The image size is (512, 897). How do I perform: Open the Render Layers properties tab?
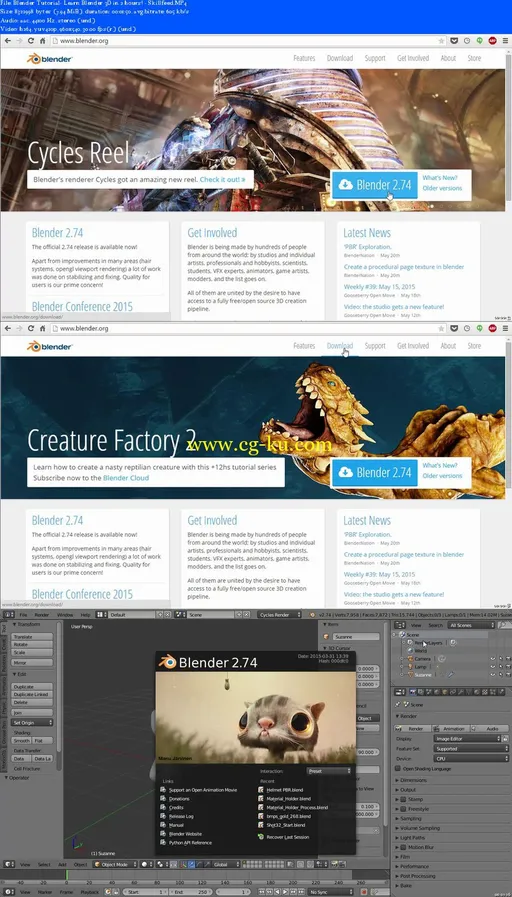(x=420, y=692)
